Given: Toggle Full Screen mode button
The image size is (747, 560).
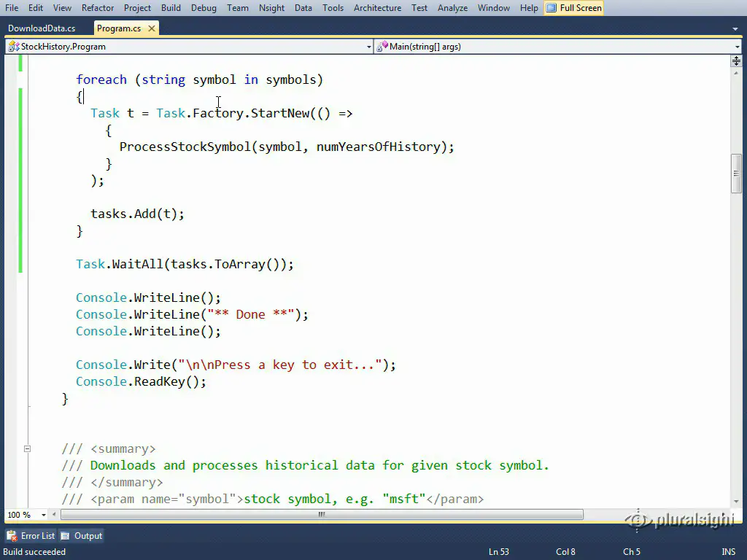Looking at the screenshot, I should 573,8.
